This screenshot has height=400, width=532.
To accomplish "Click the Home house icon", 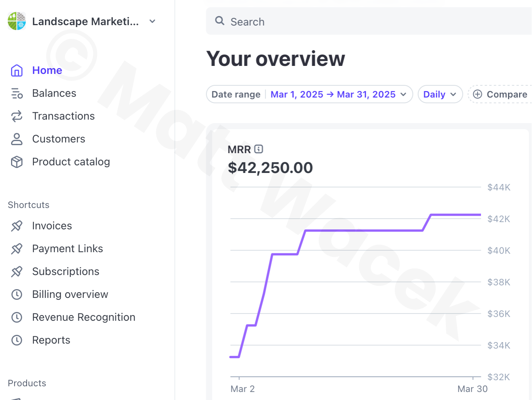I will (17, 70).
